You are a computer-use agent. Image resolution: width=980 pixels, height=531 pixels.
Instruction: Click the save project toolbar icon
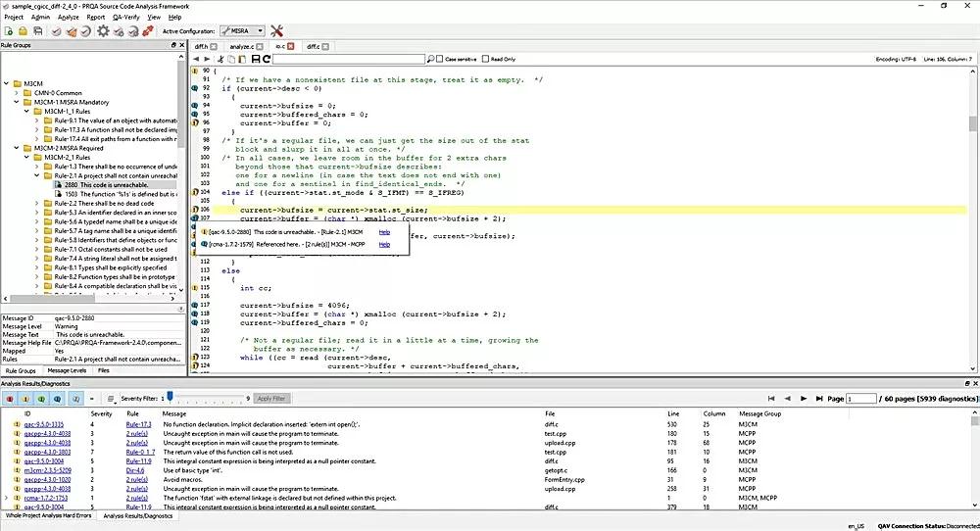(37, 30)
